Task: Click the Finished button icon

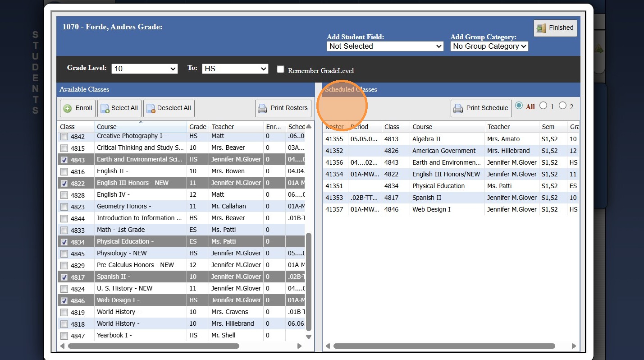Action: (x=541, y=28)
